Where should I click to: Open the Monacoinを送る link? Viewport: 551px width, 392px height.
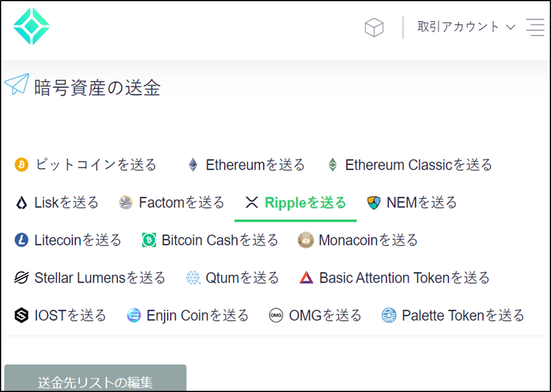coord(358,241)
